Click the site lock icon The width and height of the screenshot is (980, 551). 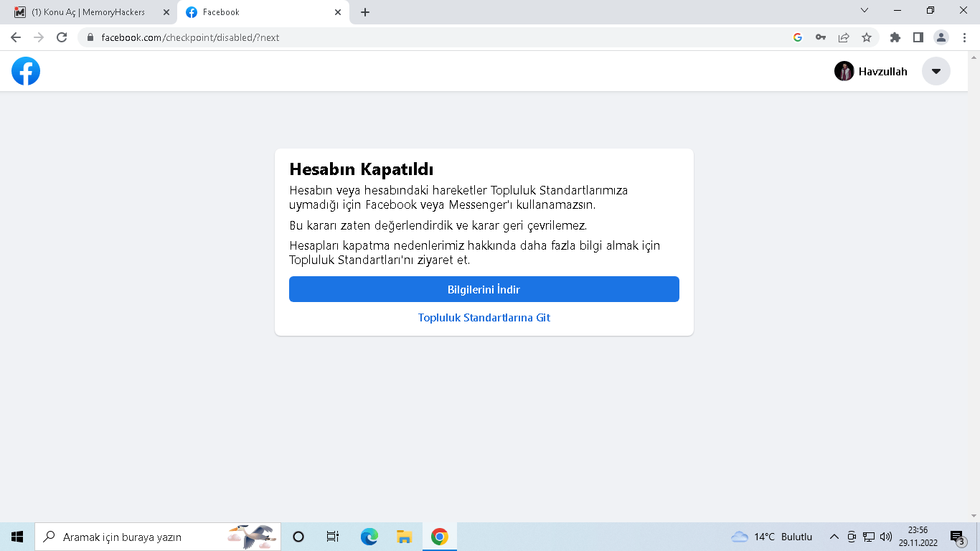[90, 37]
